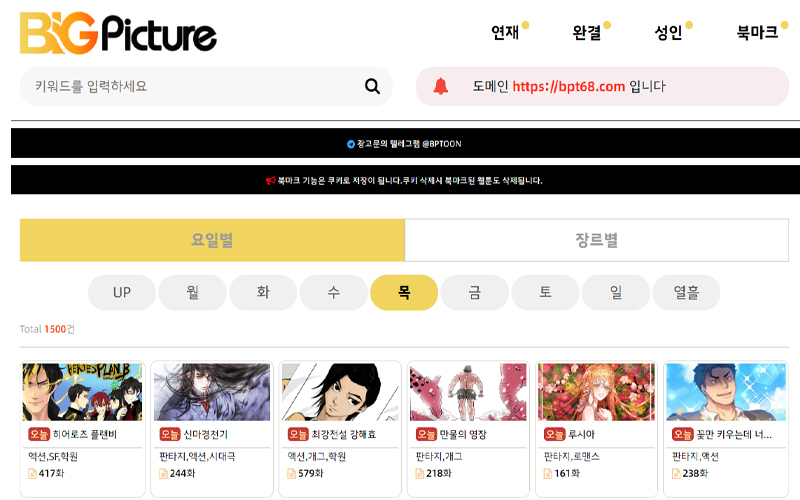
Task: Click the episode icon next to 244화
Action: 163,473
